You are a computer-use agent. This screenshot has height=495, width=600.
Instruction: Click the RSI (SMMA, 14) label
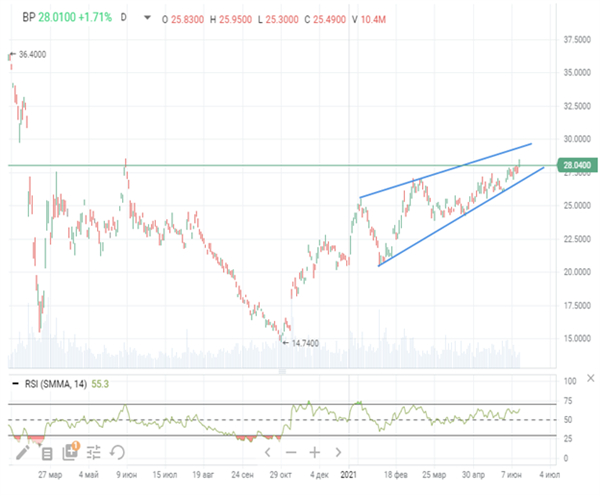(x=56, y=384)
